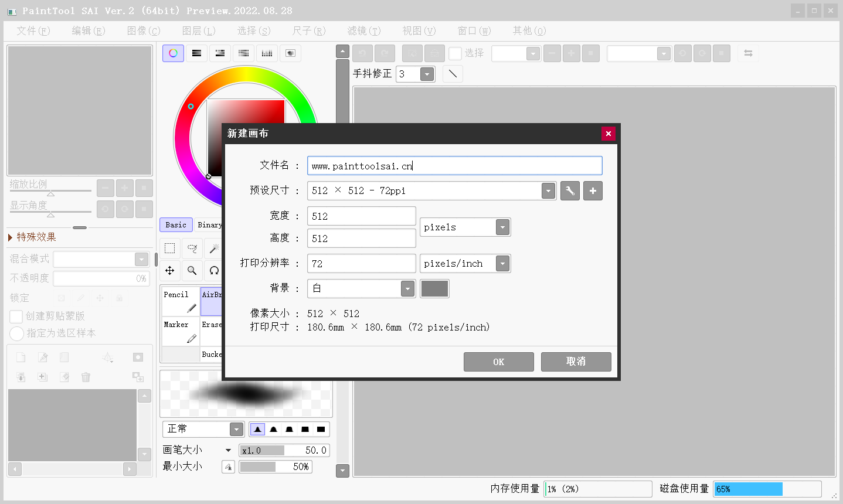Select the flat square brush edge shape
The width and height of the screenshot is (843, 504).
[321, 430]
